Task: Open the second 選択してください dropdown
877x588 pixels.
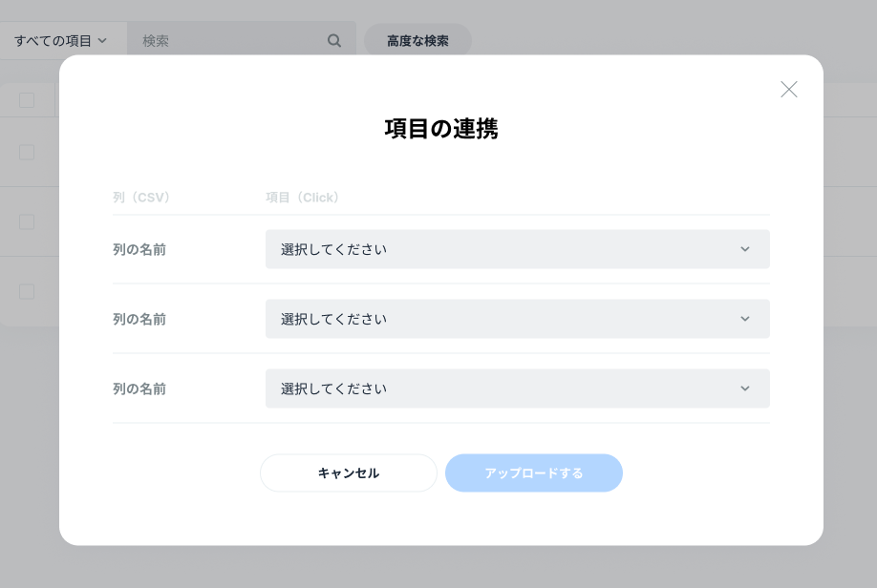Action: (x=518, y=319)
